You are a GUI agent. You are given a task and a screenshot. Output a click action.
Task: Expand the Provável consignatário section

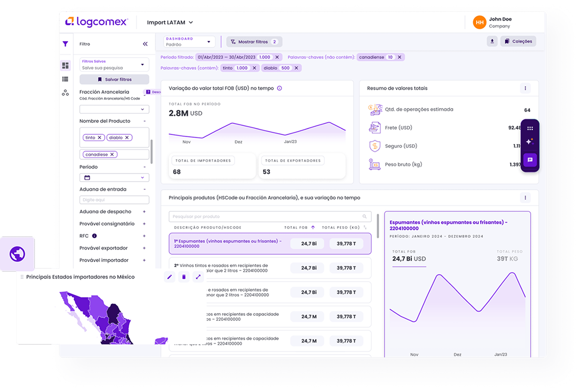(144, 224)
